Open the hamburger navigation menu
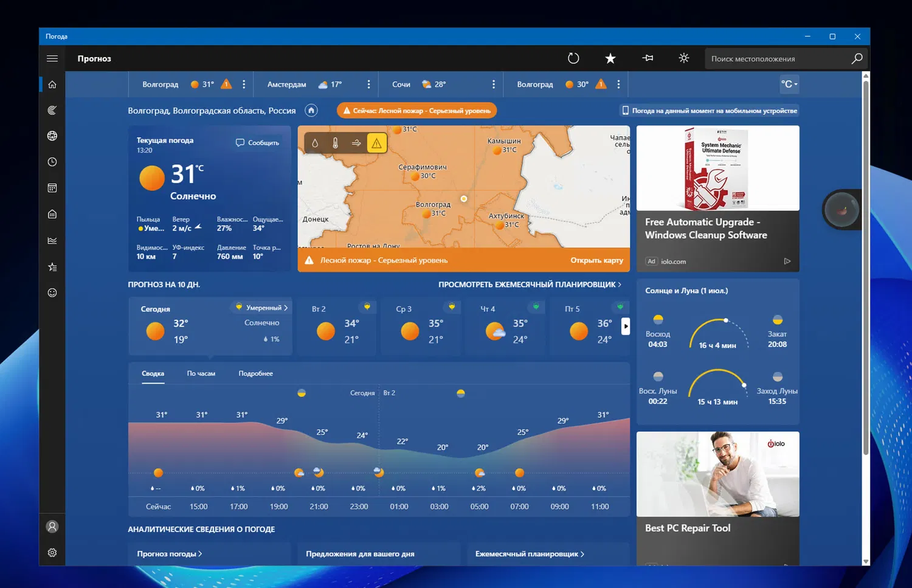Image resolution: width=912 pixels, height=588 pixels. [x=52, y=58]
